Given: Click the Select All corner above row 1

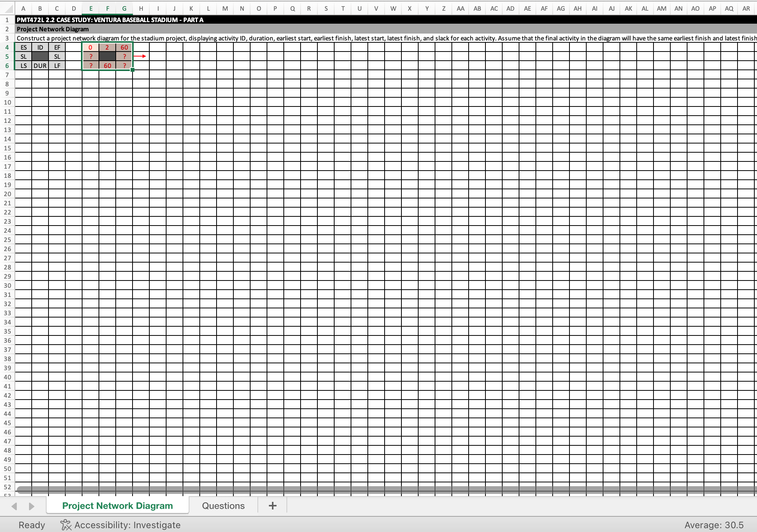Looking at the screenshot, I should pyautogui.click(x=7, y=8).
